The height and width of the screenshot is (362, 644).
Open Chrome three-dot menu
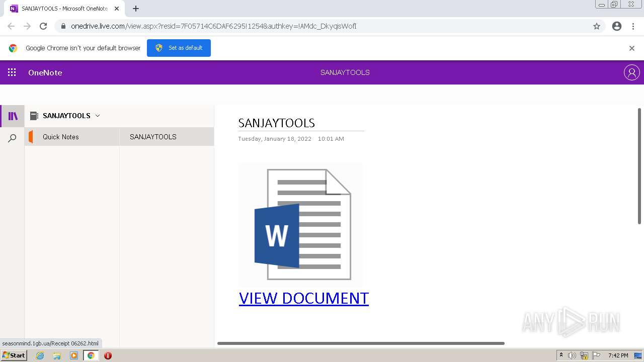[633, 26]
